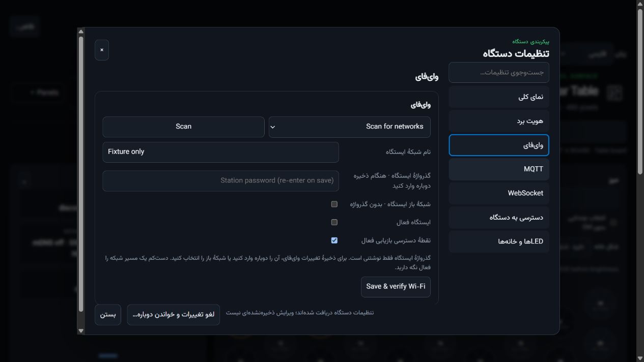Click the بستن button
This screenshot has height=362, width=644.
[x=108, y=315]
